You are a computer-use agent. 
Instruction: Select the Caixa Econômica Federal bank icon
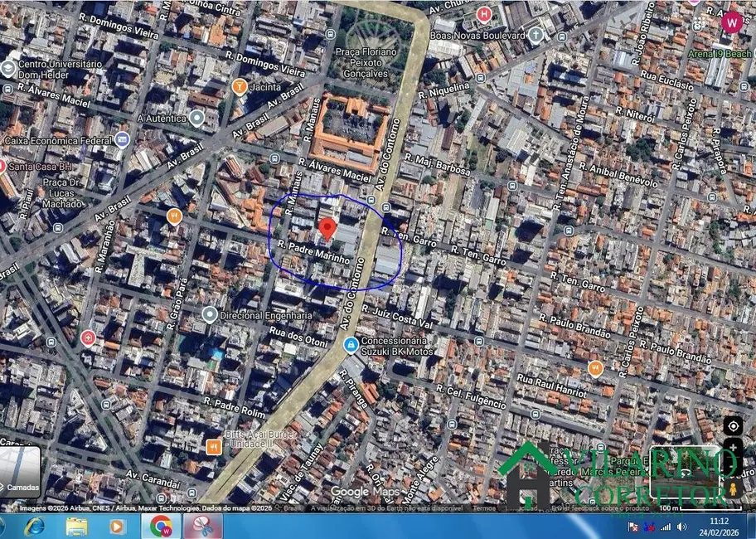tap(122, 139)
